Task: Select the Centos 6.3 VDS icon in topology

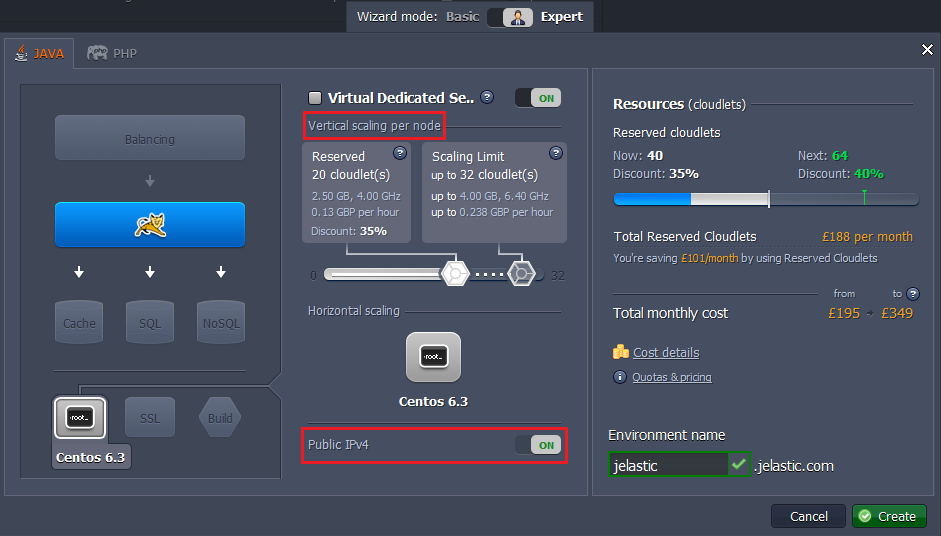Action: click(x=80, y=417)
